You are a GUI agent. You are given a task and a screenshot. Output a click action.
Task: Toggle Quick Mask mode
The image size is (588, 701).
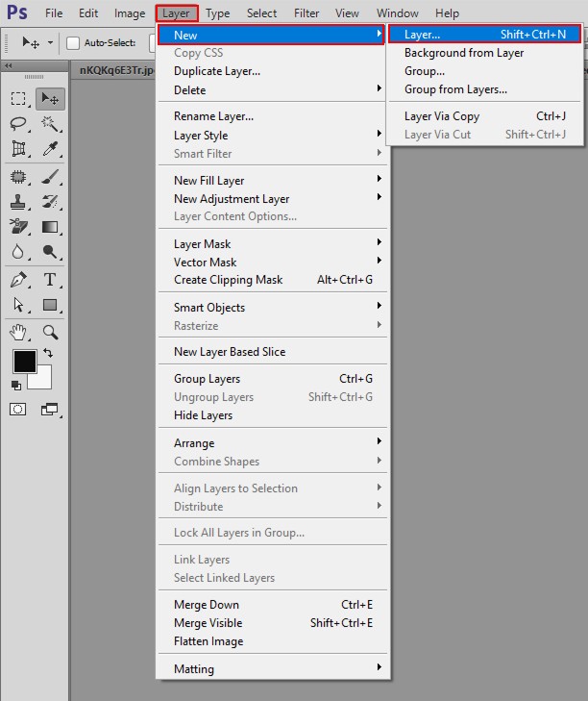pos(18,409)
